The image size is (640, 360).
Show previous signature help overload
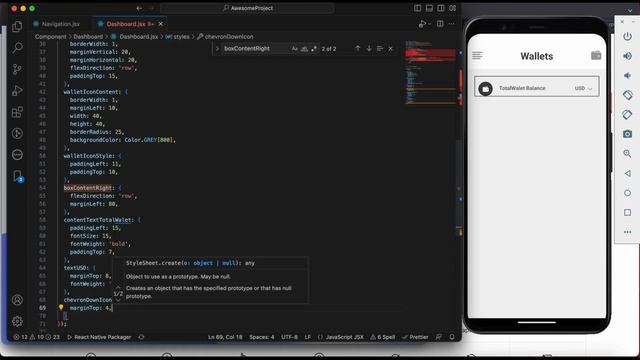118,287
